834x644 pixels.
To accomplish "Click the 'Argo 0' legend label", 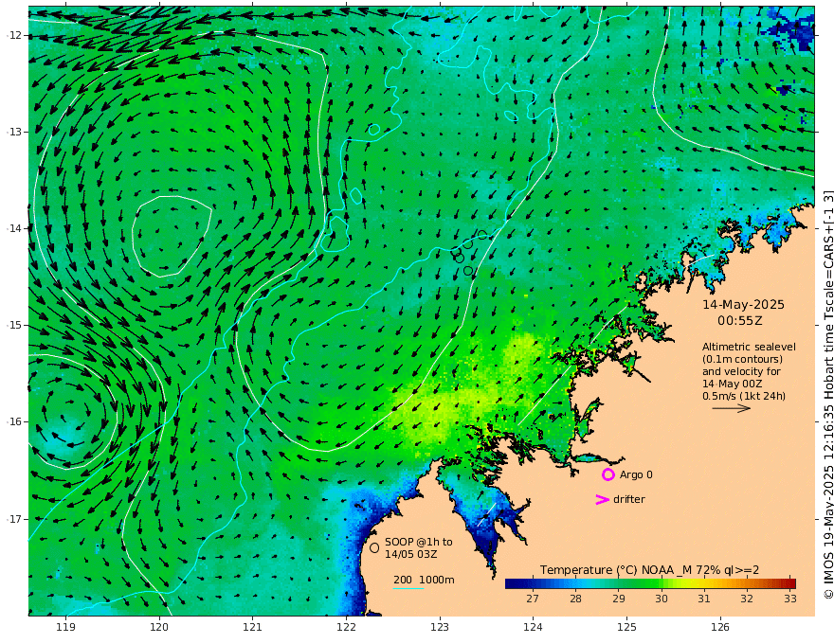I will [x=636, y=474].
